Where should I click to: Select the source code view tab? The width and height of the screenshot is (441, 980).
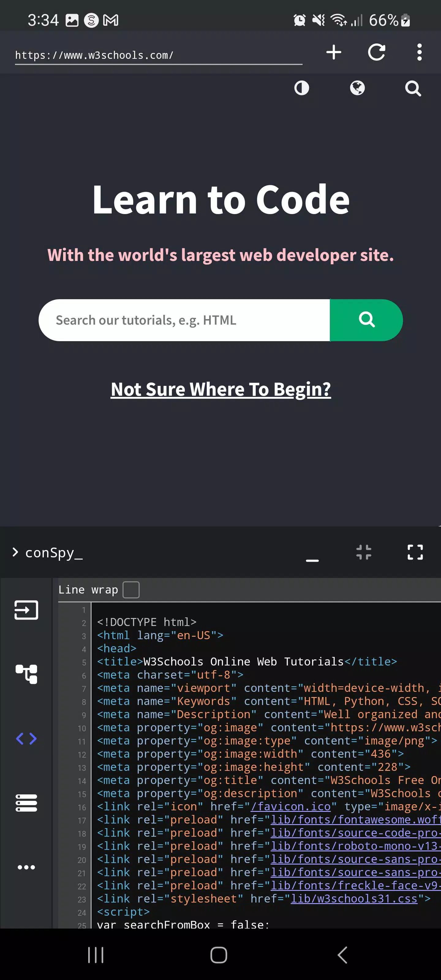(x=26, y=738)
